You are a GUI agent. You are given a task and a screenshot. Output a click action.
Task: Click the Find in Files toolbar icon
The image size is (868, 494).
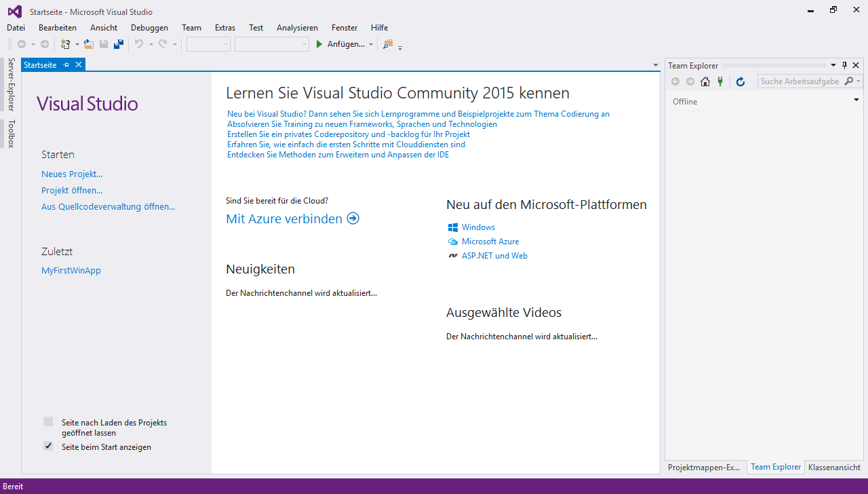388,44
